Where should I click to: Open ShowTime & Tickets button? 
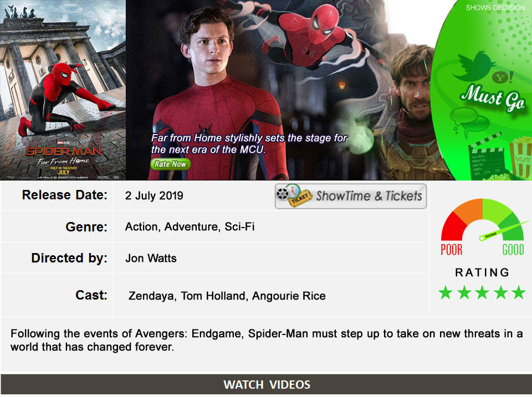[x=350, y=196]
